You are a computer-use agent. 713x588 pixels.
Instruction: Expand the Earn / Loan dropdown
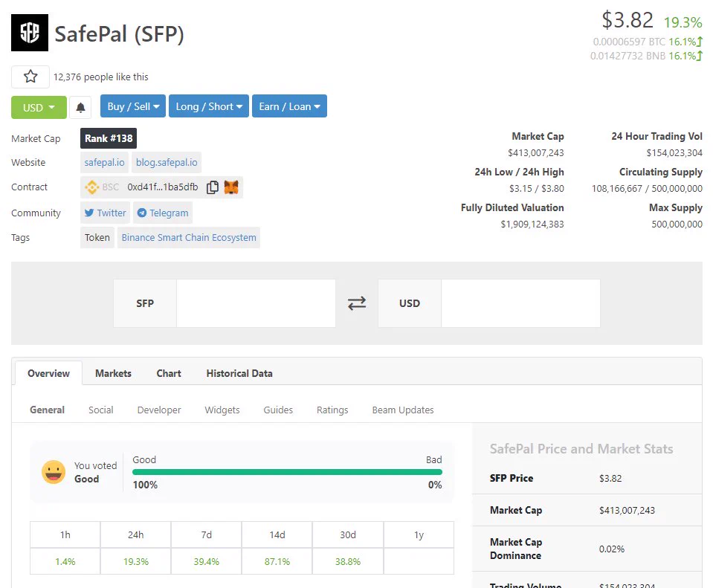[289, 106]
